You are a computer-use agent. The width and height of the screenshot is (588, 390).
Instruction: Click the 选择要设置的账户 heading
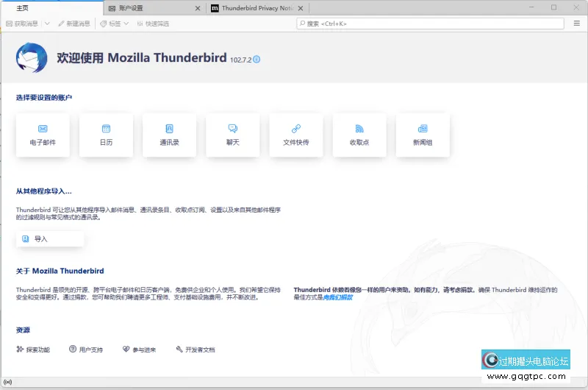44,98
